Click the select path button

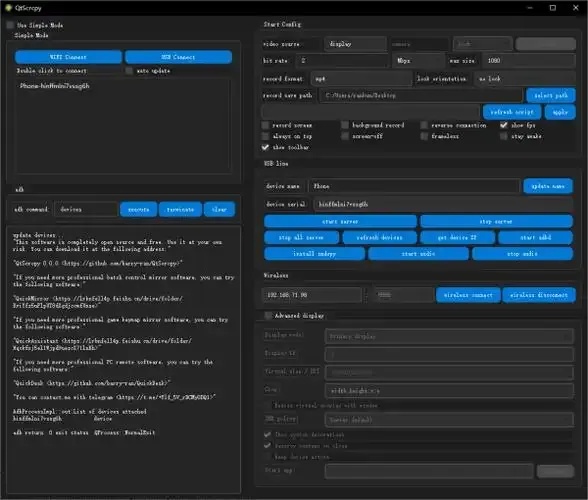551,95
